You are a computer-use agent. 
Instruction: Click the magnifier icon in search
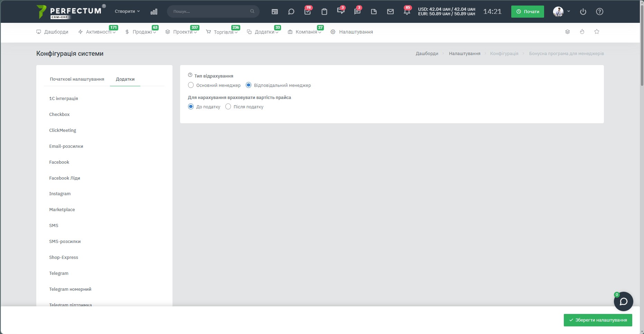tap(252, 11)
